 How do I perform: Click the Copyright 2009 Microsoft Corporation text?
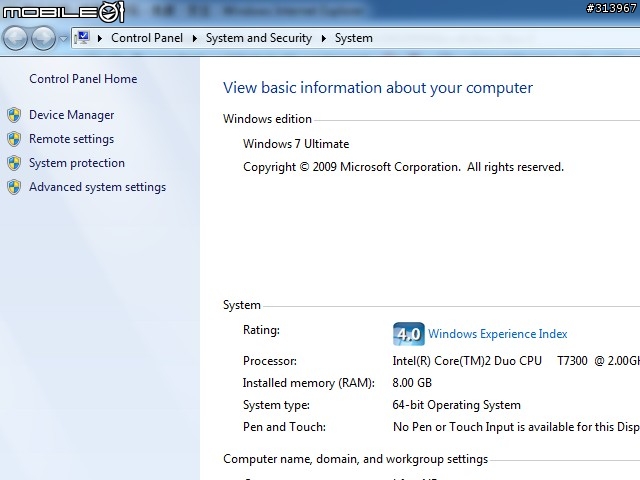coord(403,167)
